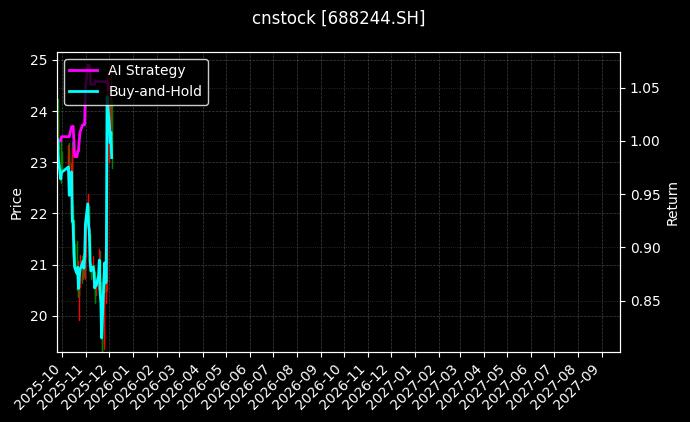
Task: Click the lowest dip of the cyan line
Action: tap(101, 338)
